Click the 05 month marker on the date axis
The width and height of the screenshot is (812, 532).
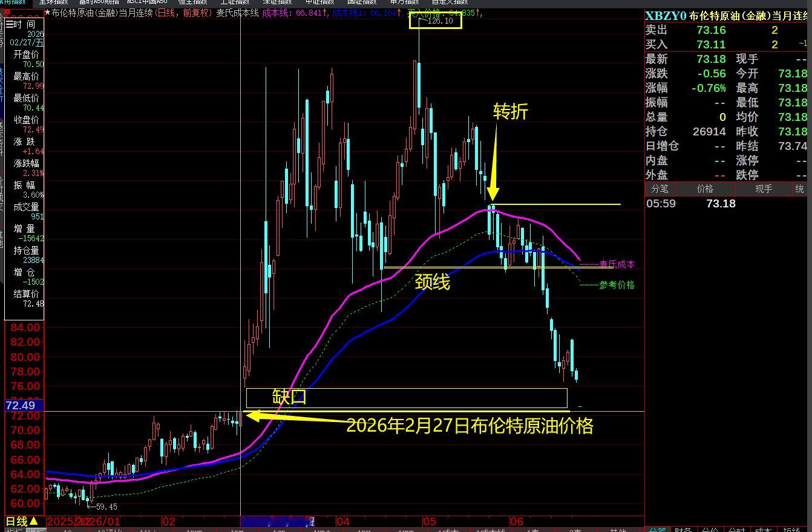[430, 521]
